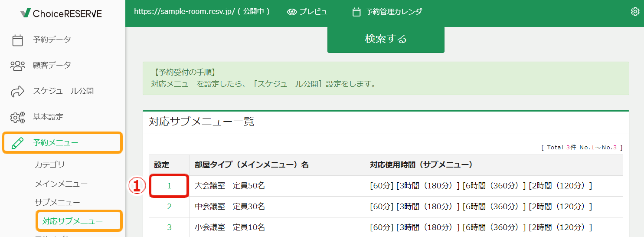Screen dimensions: 644x237
Task: Open setting number 3 for 小会議室
Action: tap(169, 227)
